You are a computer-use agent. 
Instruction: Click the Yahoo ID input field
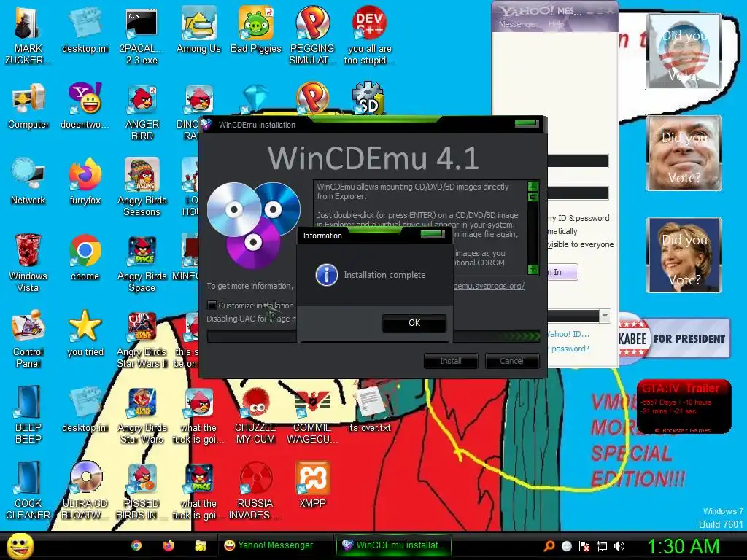tap(578, 161)
